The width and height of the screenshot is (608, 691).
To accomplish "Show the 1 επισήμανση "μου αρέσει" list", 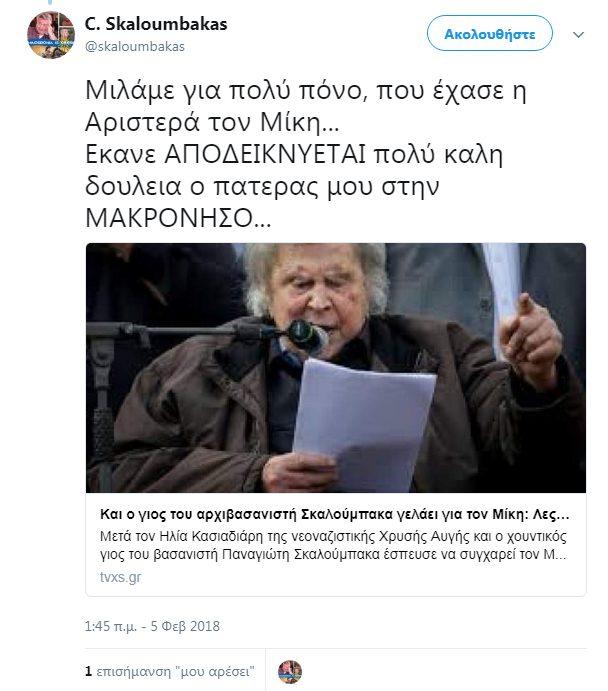I will [170, 672].
